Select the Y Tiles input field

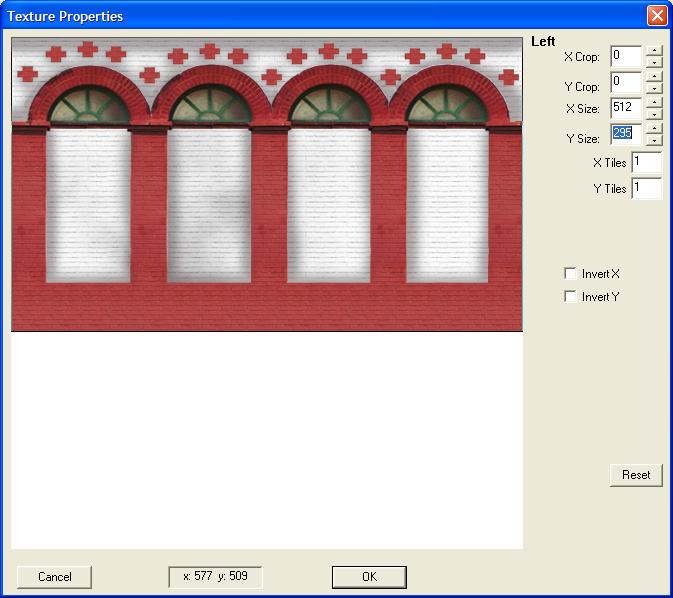646,188
